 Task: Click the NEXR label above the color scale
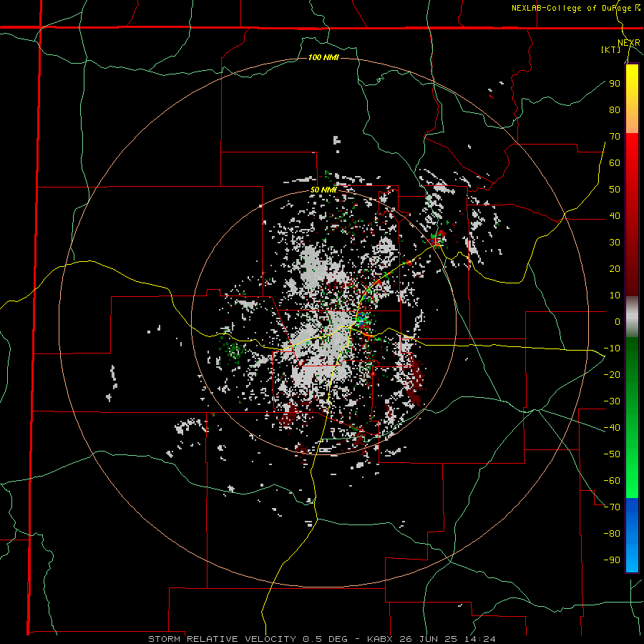tap(629, 43)
